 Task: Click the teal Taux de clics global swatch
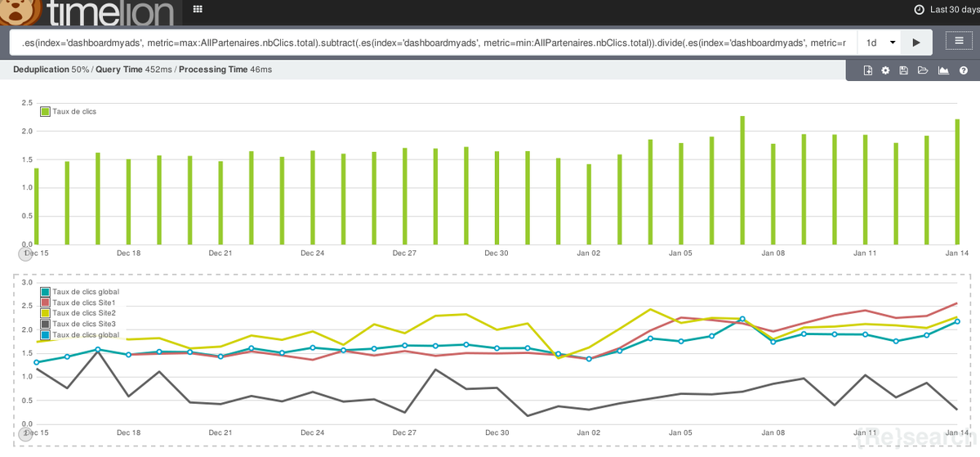pyautogui.click(x=46, y=291)
